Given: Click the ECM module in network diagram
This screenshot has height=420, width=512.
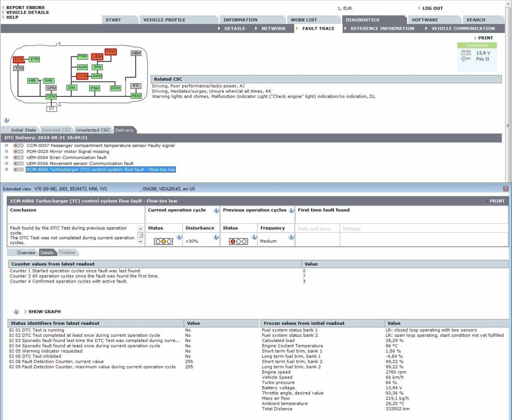Looking at the screenshot, I should point(18,59).
